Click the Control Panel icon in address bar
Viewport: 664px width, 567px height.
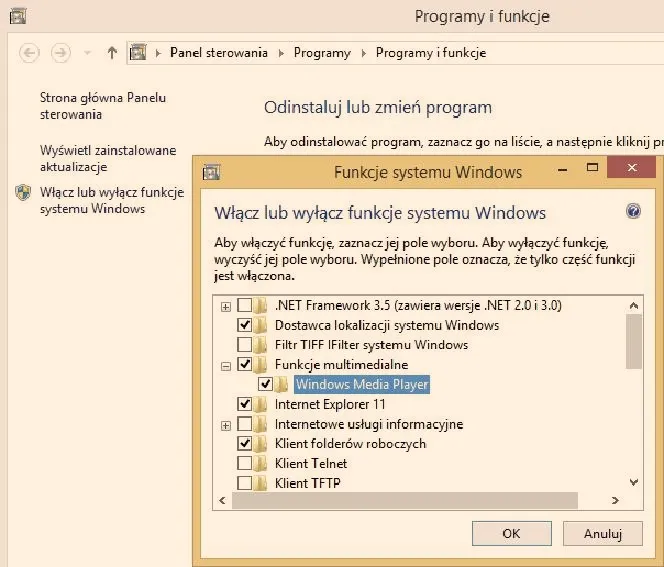click(x=138, y=53)
